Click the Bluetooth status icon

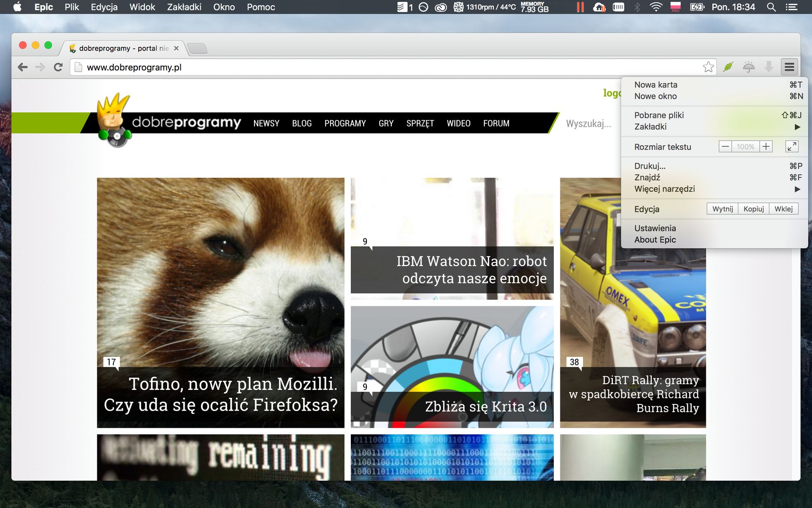click(x=637, y=7)
